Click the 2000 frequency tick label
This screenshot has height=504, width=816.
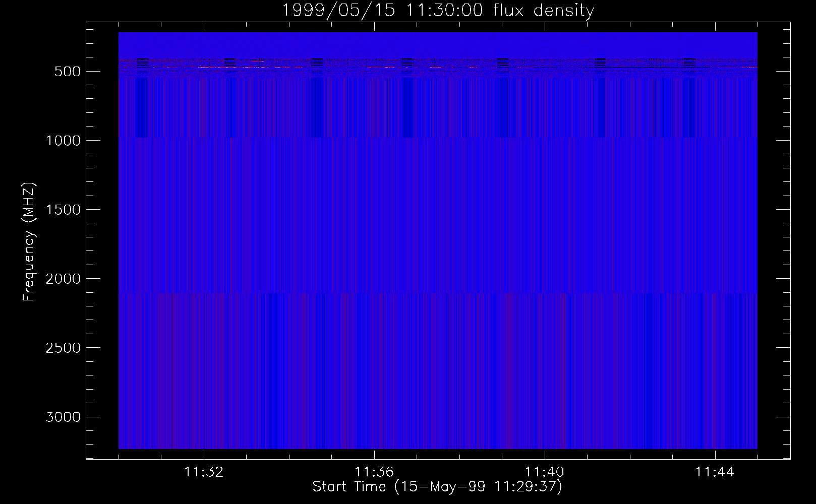(x=63, y=279)
